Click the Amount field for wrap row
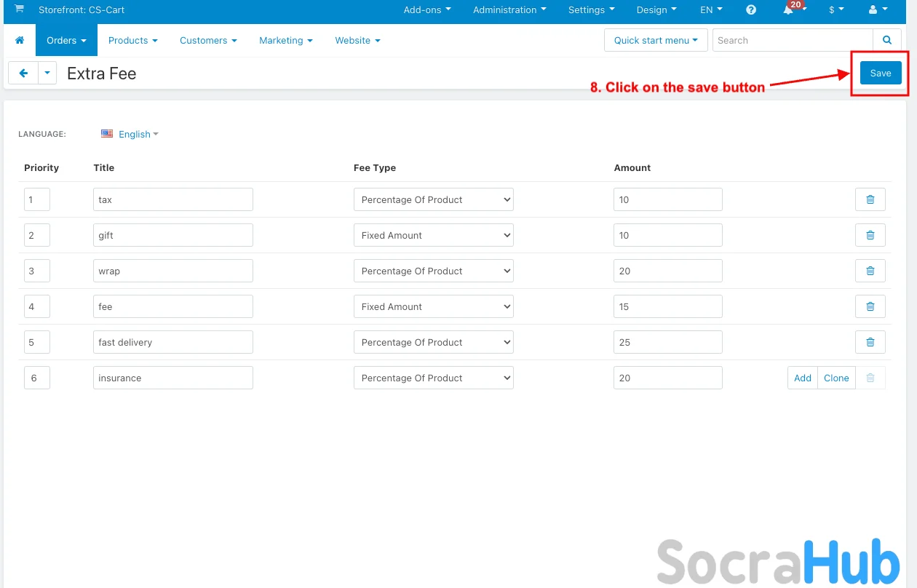 667,271
